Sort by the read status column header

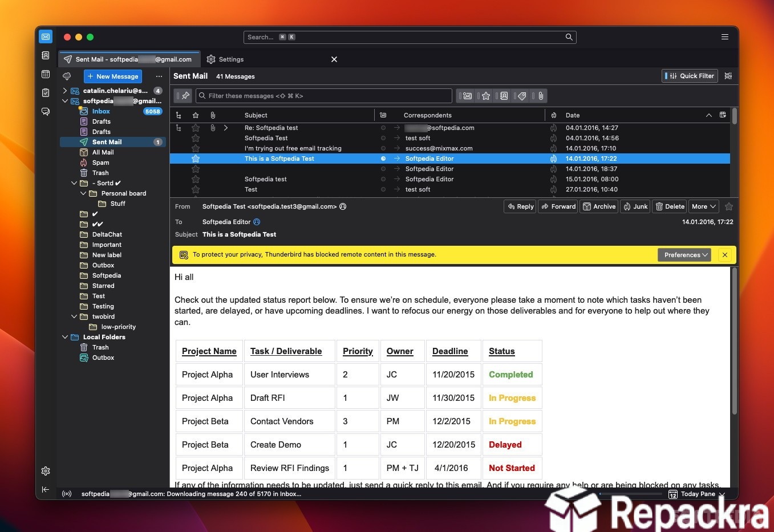tap(383, 115)
